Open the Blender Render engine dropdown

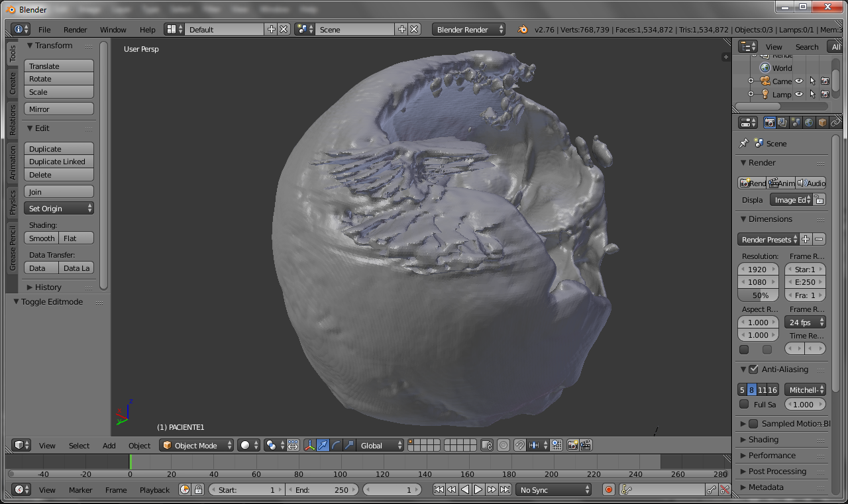click(468, 30)
